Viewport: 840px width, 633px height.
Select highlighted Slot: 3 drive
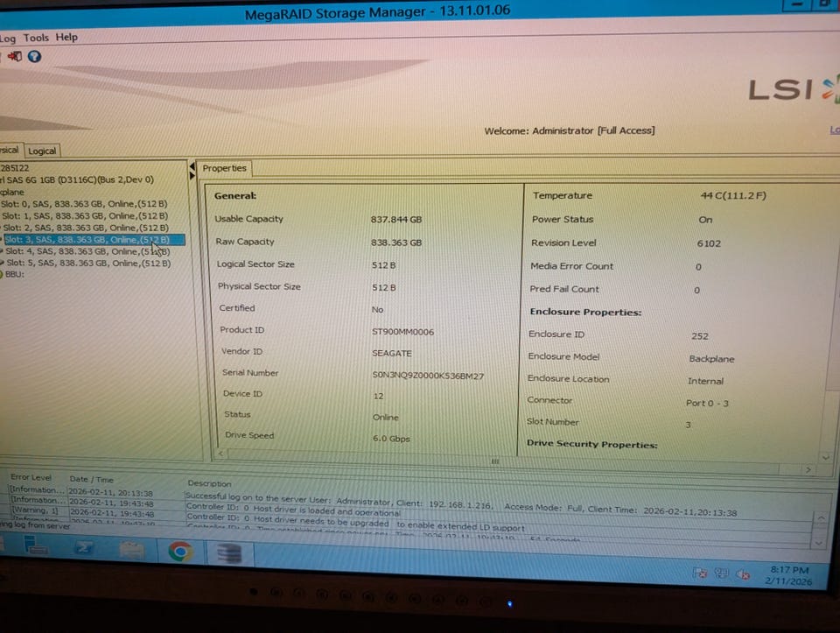coord(94,240)
